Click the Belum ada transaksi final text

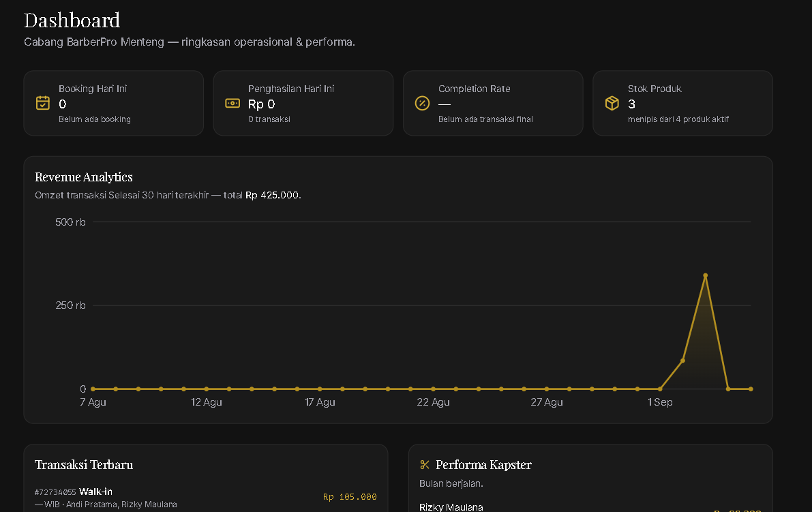pos(485,119)
